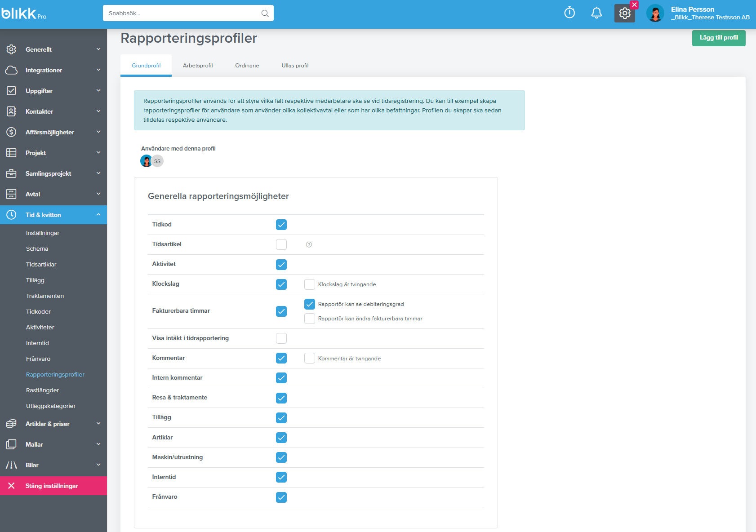Viewport: 756px width, 532px height.
Task: Click the Tid & kvitton clock icon
Action: [11, 215]
